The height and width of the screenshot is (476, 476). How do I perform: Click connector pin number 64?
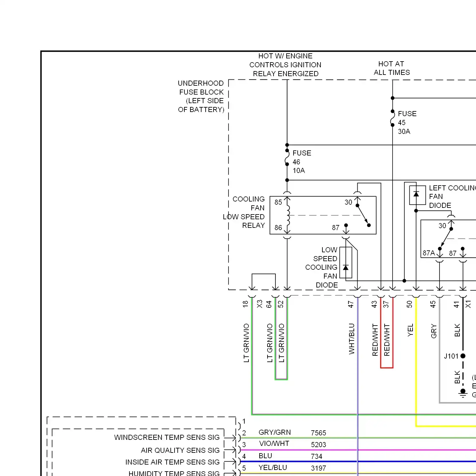point(269,304)
